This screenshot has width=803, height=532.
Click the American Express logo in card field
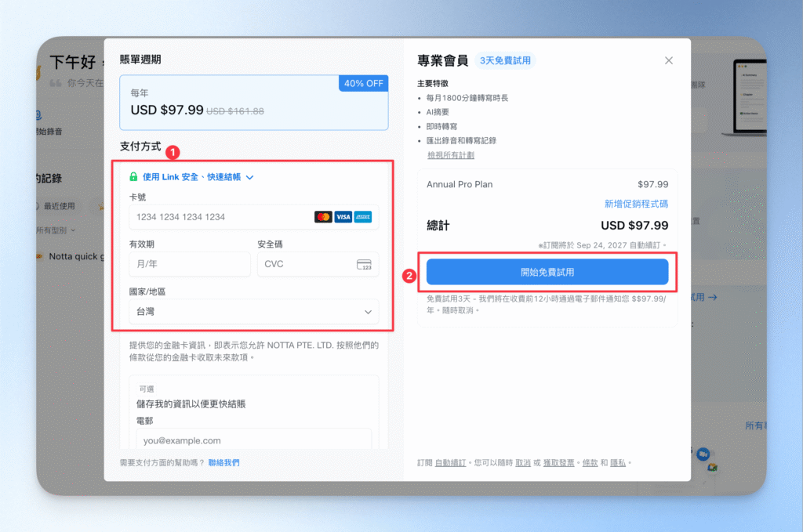[x=363, y=217]
